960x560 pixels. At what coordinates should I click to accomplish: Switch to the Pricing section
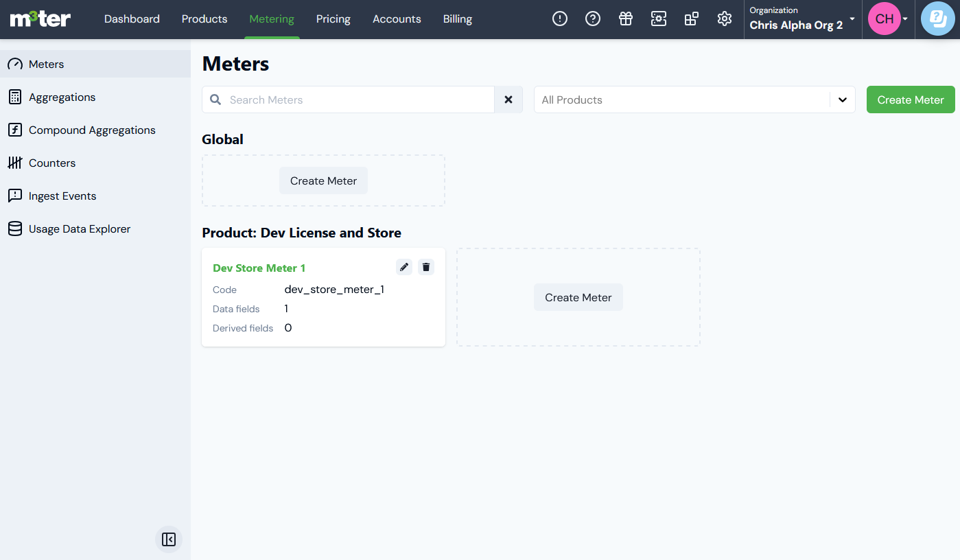pyautogui.click(x=333, y=19)
